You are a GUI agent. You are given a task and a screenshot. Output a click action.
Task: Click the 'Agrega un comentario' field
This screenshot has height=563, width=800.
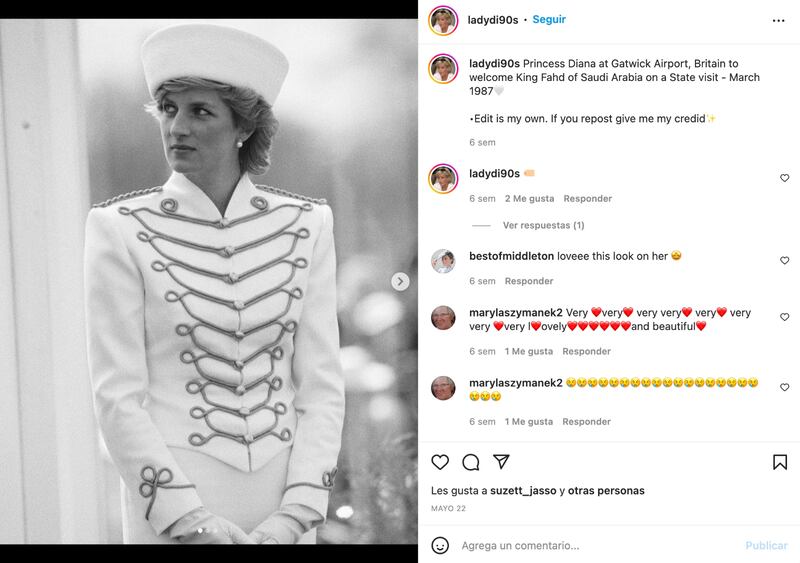pyautogui.click(x=590, y=546)
